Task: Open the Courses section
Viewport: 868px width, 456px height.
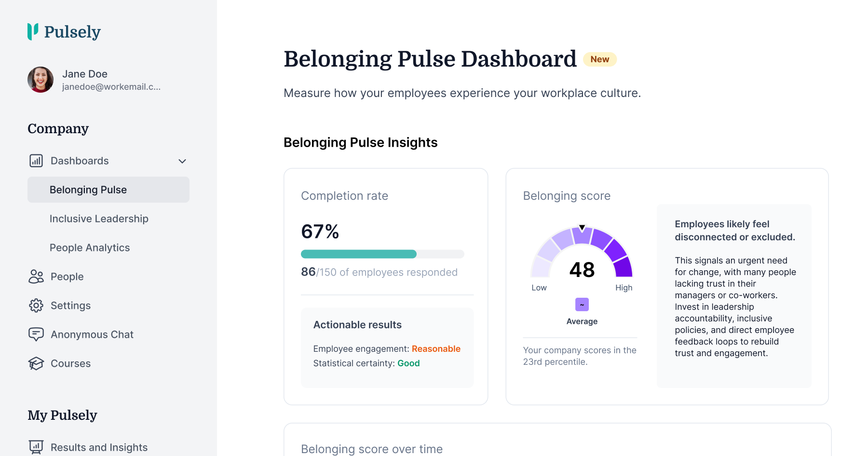Action: [x=70, y=363]
